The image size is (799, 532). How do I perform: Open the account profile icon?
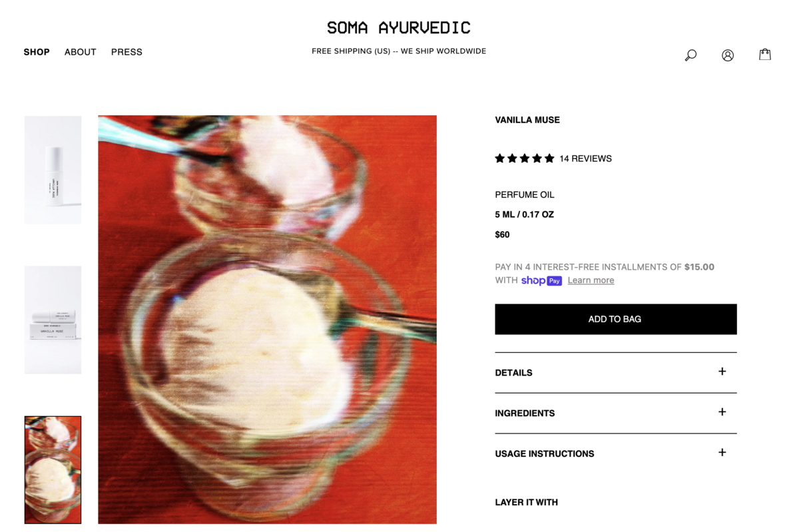pos(728,55)
